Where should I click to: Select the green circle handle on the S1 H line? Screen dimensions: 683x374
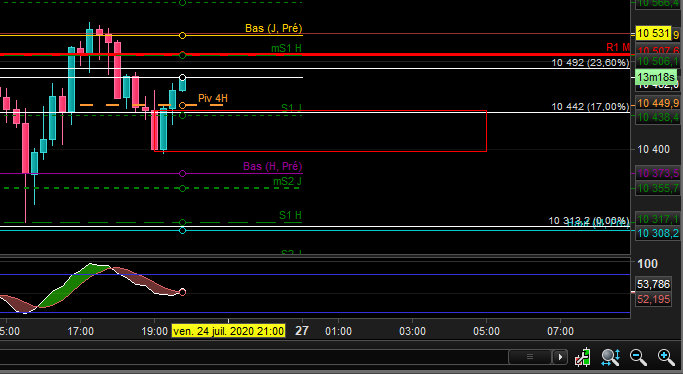[x=183, y=222]
